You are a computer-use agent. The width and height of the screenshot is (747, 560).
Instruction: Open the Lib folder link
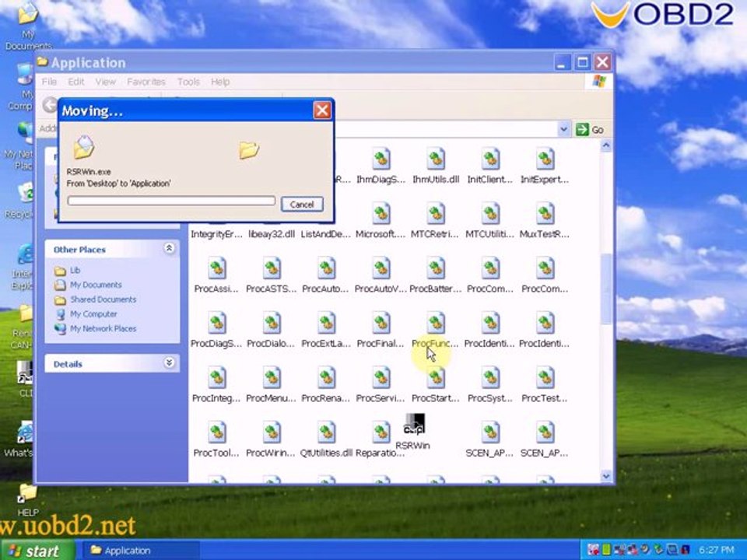pyautogui.click(x=75, y=271)
